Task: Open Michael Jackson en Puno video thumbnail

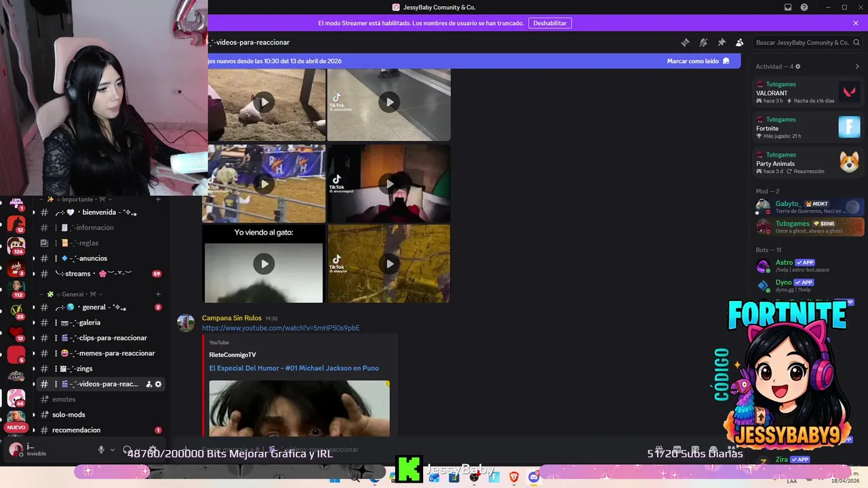Action: point(299,408)
